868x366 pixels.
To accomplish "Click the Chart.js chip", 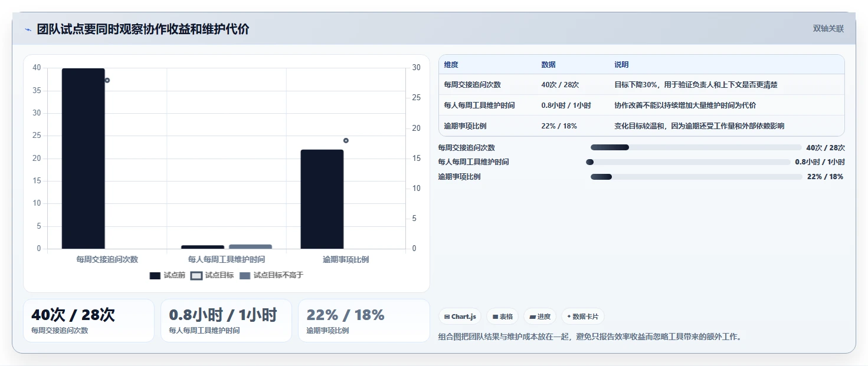I will tap(460, 316).
